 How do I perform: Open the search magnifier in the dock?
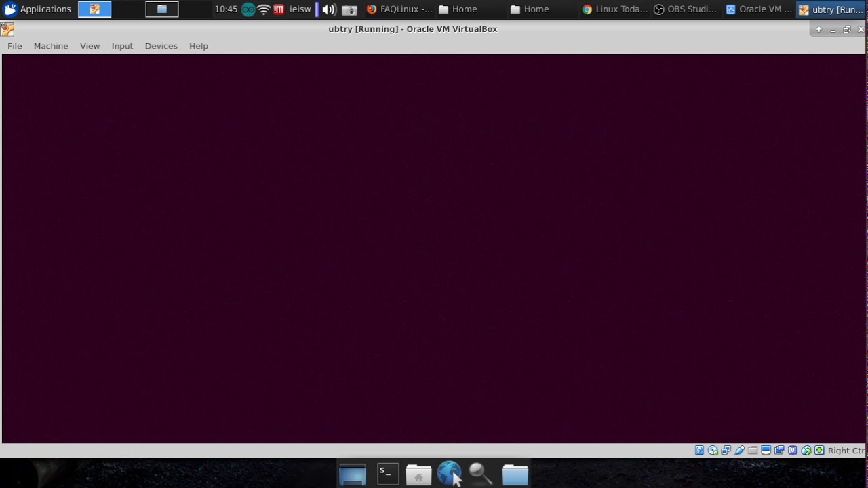point(481,474)
